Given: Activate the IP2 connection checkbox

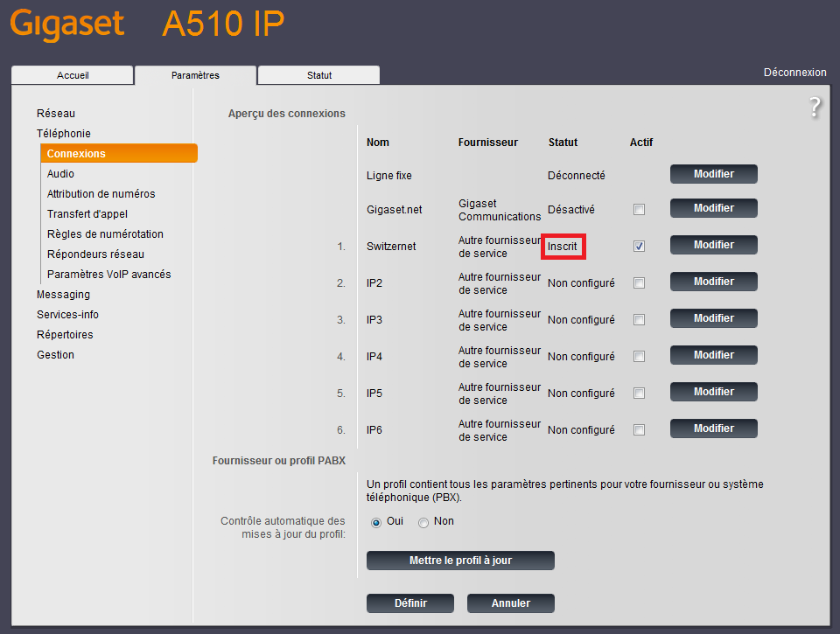Looking at the screenshot, I should (639, 283).
